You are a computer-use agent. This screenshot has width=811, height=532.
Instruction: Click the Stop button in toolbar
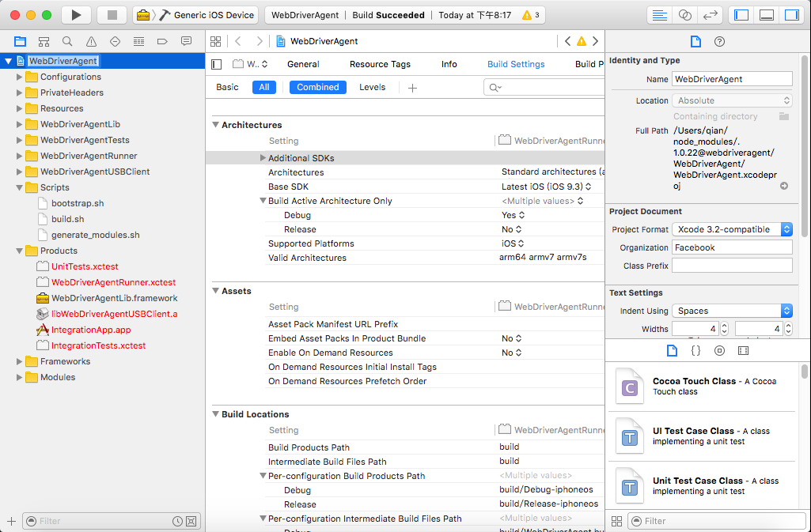coord(112,15)
